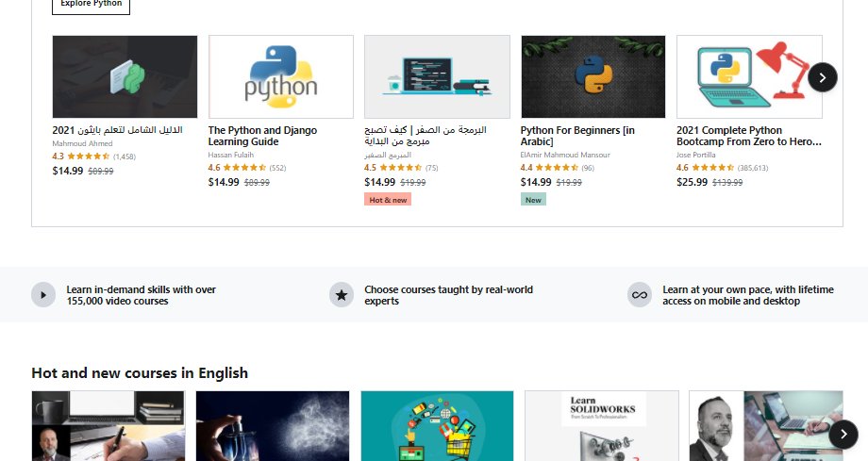Click 2021 Complete Python Bootcamp title link
The image size is (868, 461).
(x=749, y=136)
